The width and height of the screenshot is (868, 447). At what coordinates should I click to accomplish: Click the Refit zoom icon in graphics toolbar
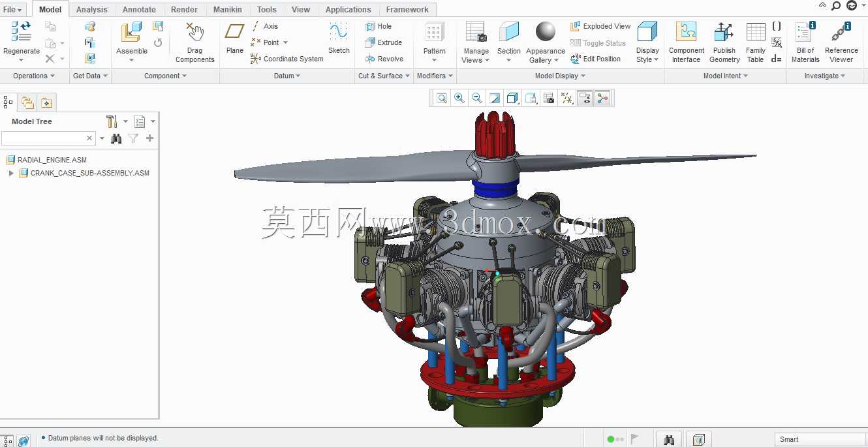442,98
